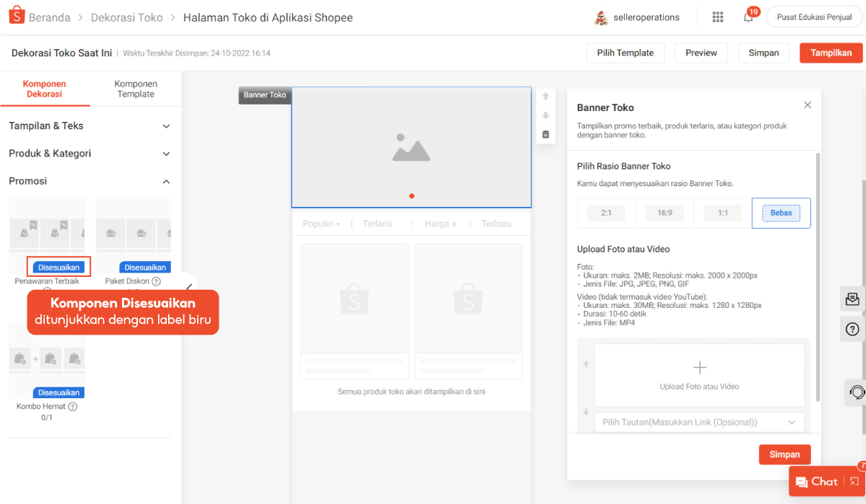866x504 pixels.
Task: Move banner up with arrow icon
Action: [546, 96]
